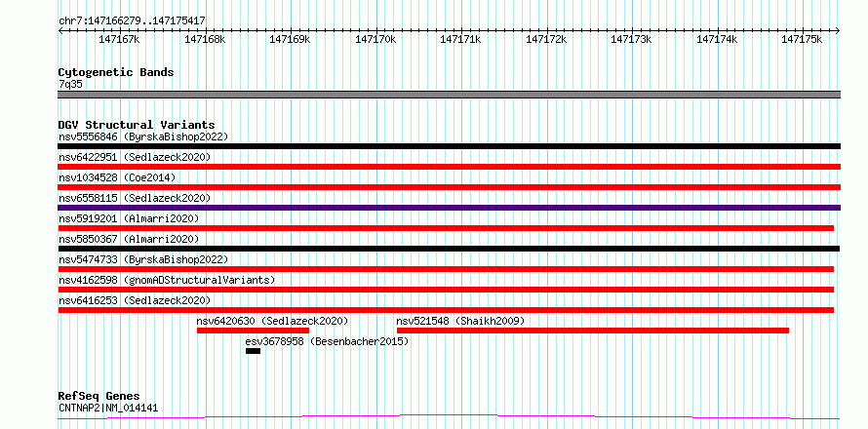
Task: Click the DGV Structural Variants track heading
Action: (x=137, y=125)
